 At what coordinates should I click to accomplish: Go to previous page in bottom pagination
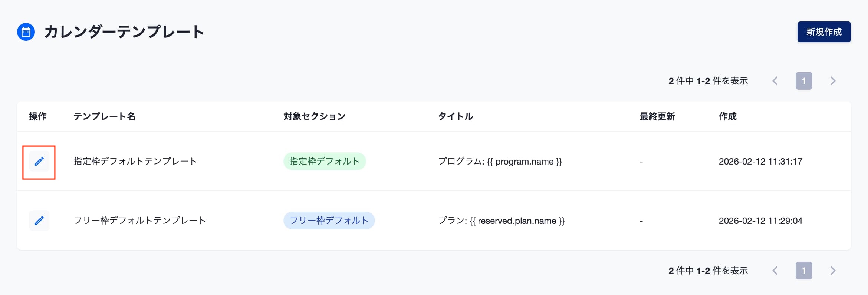(x=775, y=271)
